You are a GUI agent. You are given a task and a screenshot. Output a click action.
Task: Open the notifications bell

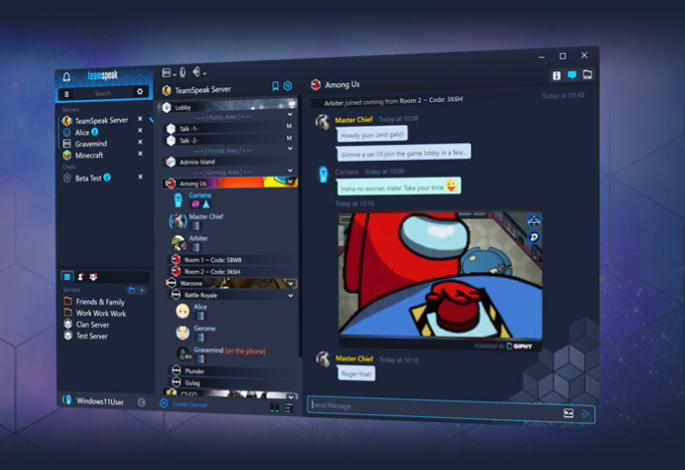[66, 77]
